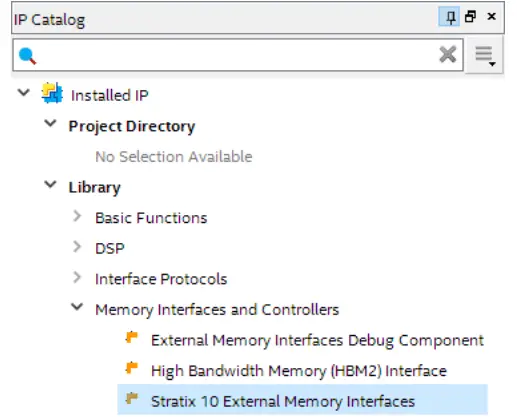
Task: Collapse the Library section
Action: [50, 184]
